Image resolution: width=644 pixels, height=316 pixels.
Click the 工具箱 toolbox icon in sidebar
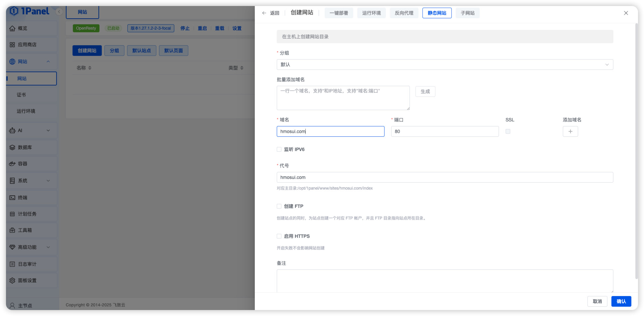[12, 230]
